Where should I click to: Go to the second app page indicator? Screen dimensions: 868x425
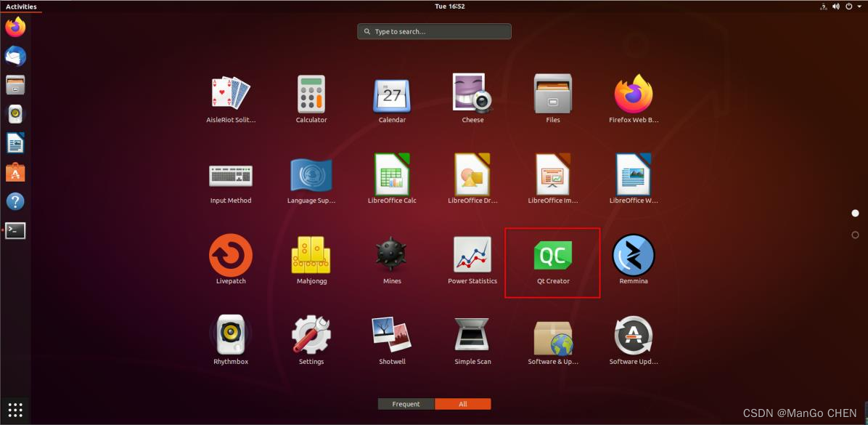855,235
